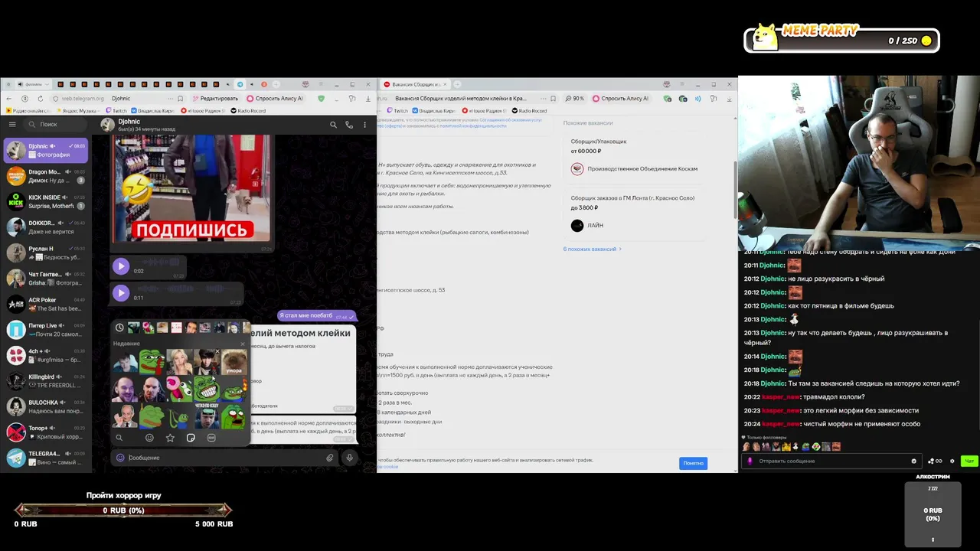Screen dimensions: 980x551
Task: Play the 0:11 voice message
Action: coord(121,292)
